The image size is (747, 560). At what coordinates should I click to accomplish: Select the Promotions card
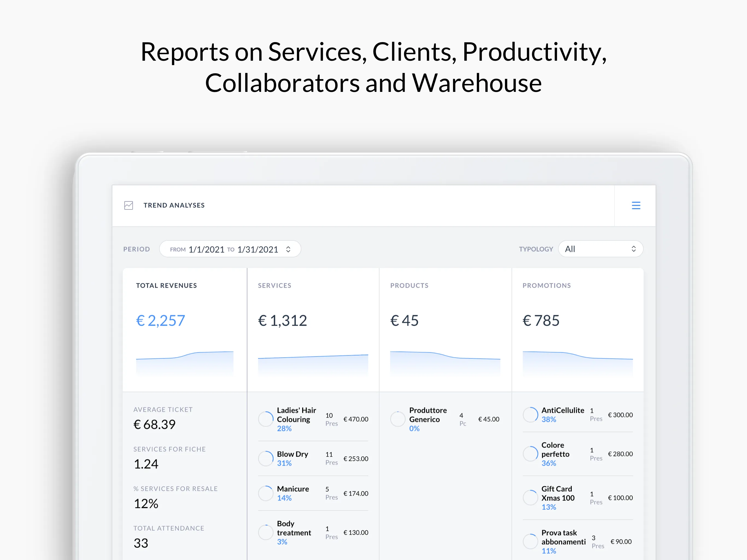(x=578, y=330)
